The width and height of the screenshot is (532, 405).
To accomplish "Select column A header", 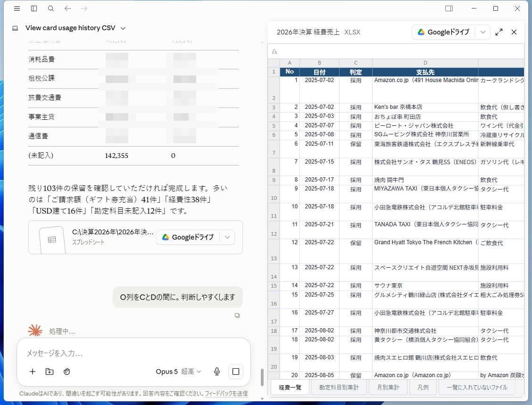I will [290, 63].
